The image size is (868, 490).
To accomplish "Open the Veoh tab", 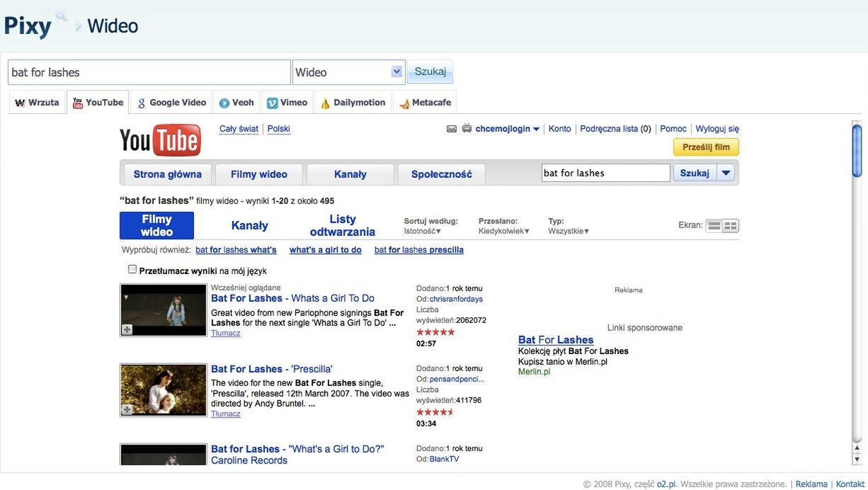I will (x=236, y=102).
